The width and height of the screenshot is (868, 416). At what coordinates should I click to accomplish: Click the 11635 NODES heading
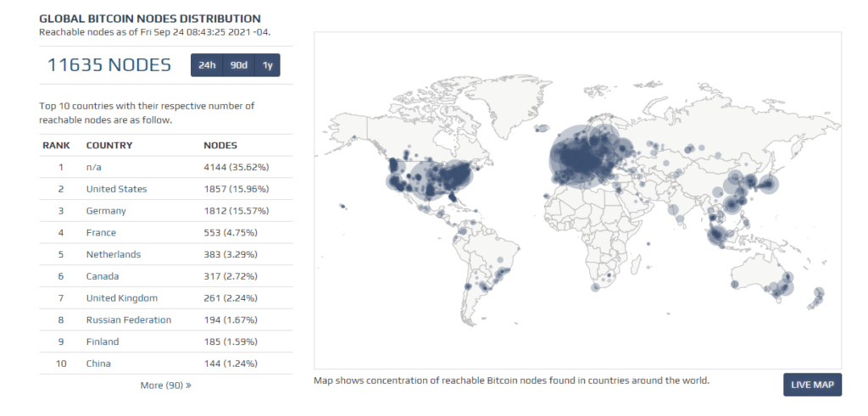(109, 64)
